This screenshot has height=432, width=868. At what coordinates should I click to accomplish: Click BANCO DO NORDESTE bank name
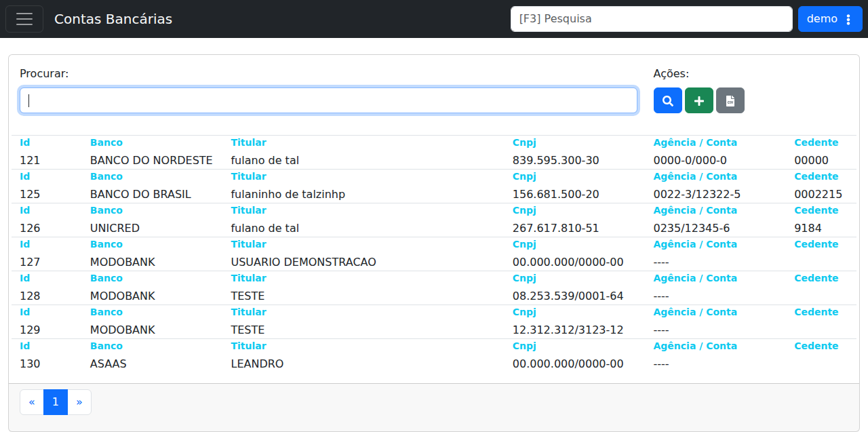coord(151,161)
